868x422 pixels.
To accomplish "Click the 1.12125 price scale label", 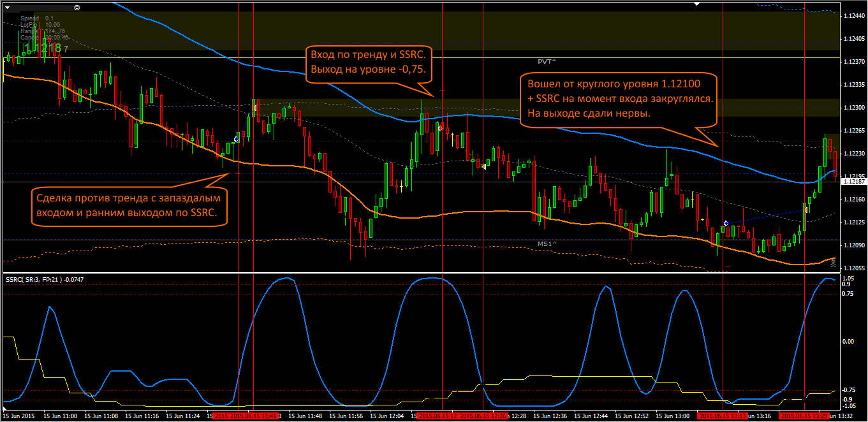I will tap(853, 222).
